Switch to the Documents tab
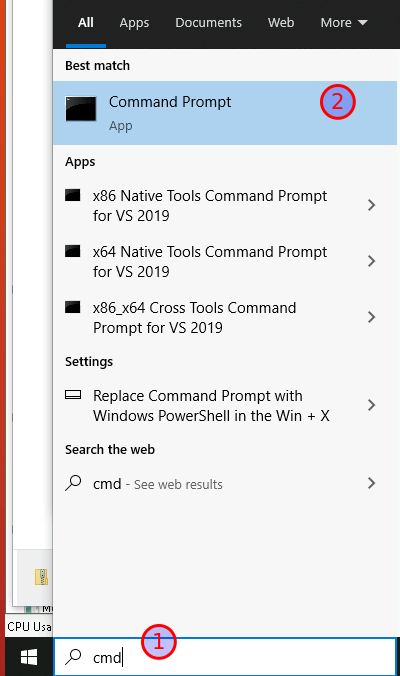 coord(208,23)
